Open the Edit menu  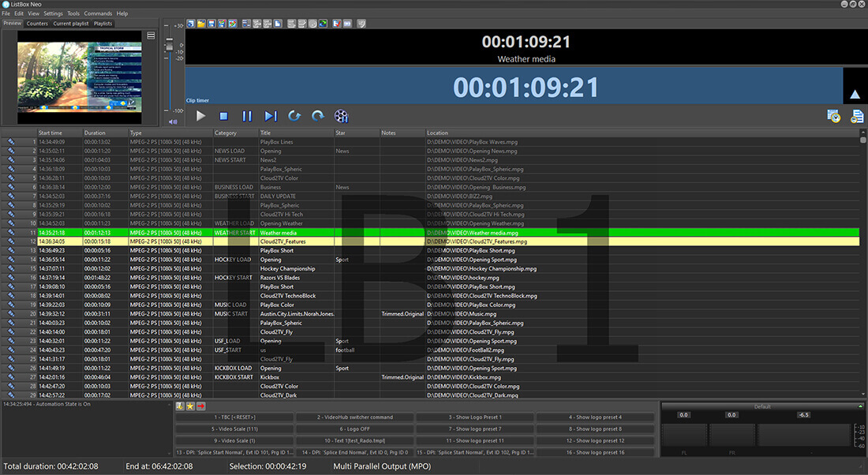click(x=19, y=13)
